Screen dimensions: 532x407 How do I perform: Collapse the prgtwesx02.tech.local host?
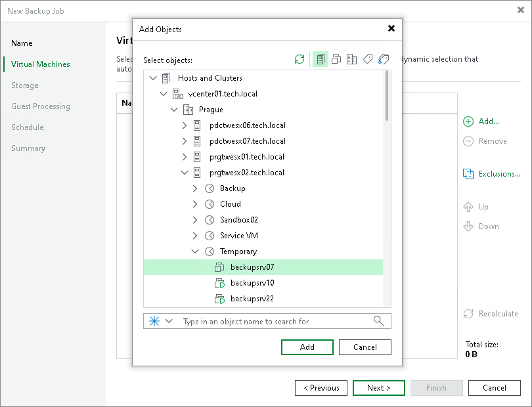pos(185,172)
